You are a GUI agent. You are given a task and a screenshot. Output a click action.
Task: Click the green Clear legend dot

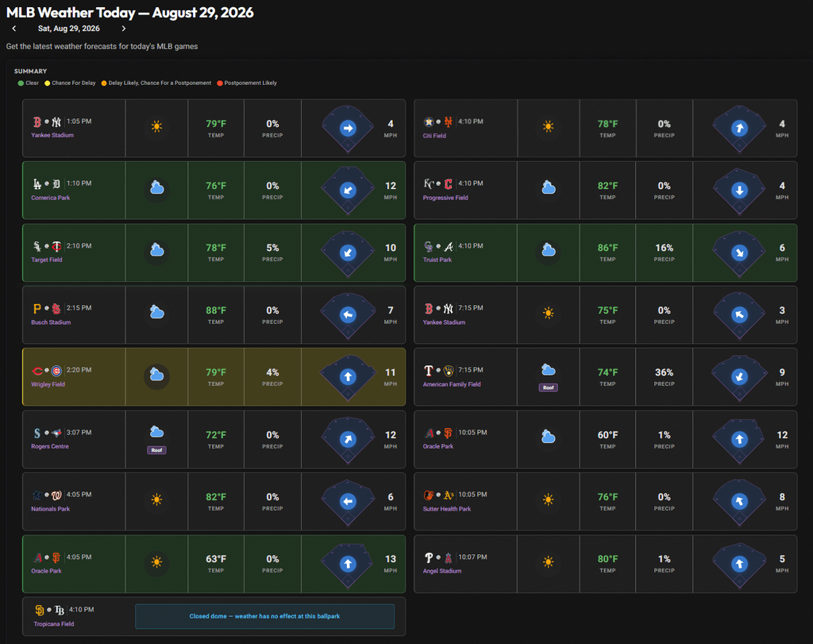21,83
